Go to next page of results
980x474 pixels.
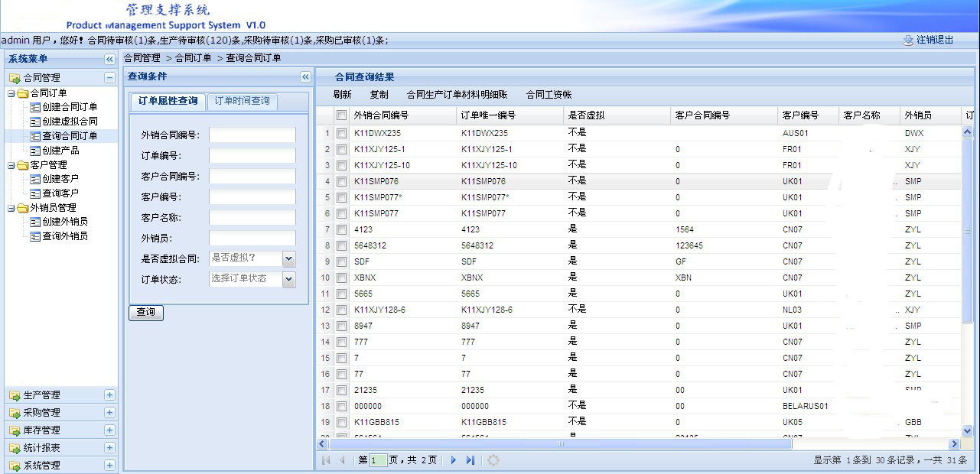(454, 460)
